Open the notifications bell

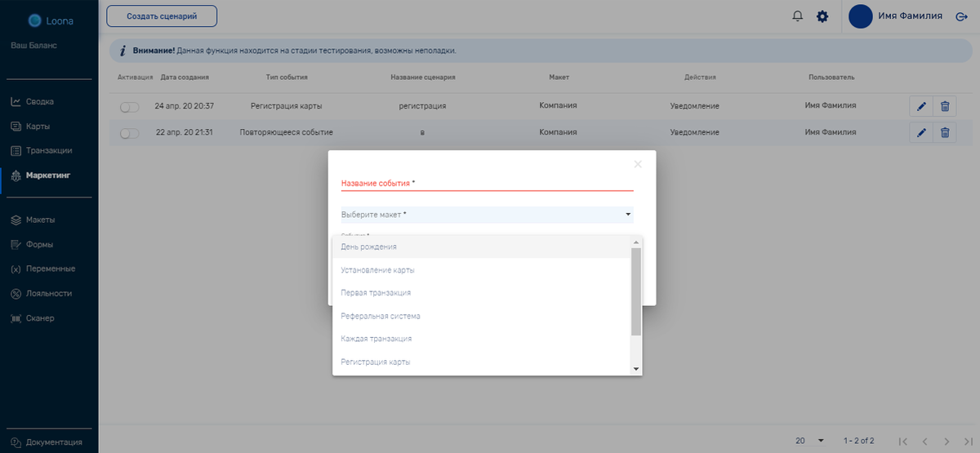click(798, 16)
